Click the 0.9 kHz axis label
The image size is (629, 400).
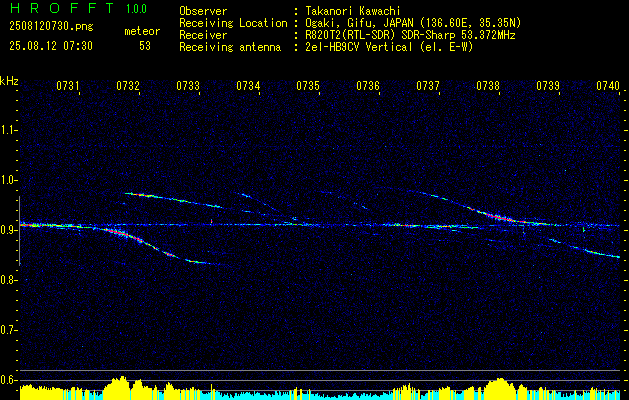pos(8,230)
